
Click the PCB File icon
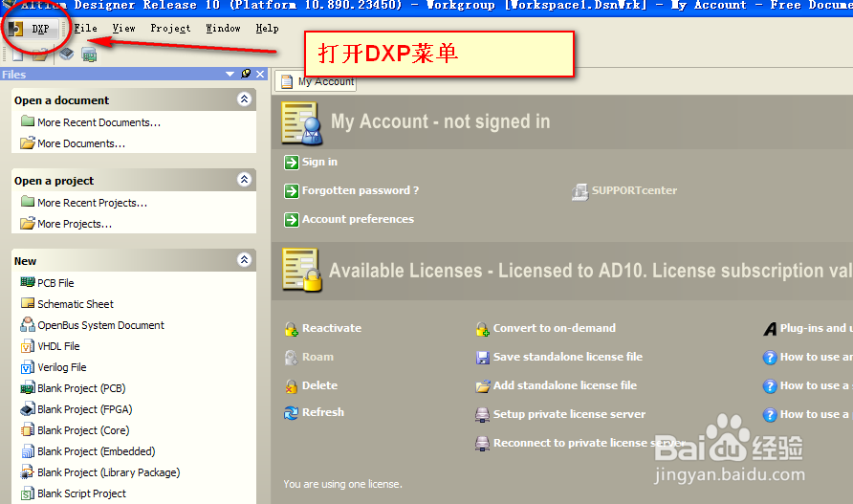click(27, 282)
